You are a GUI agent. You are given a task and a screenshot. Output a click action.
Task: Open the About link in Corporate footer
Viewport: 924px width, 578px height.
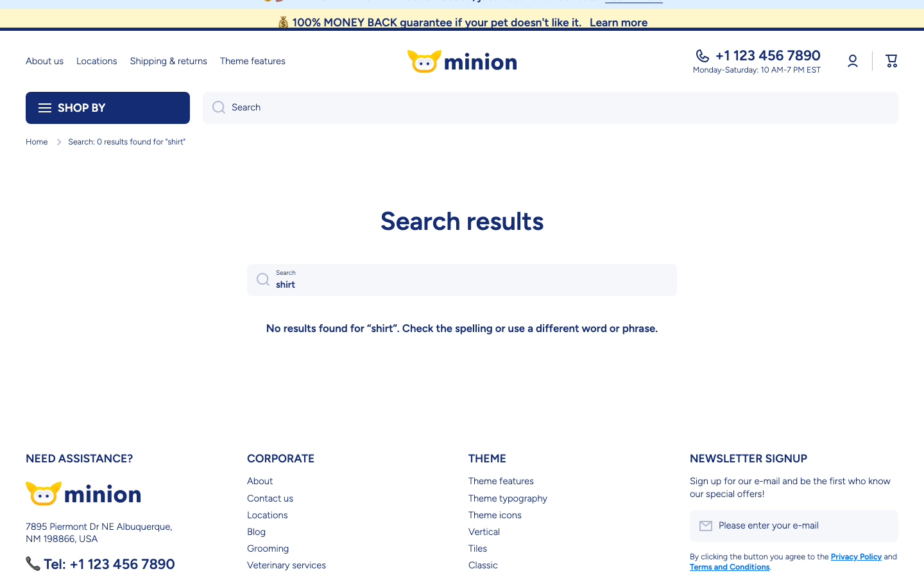[260, 481]
